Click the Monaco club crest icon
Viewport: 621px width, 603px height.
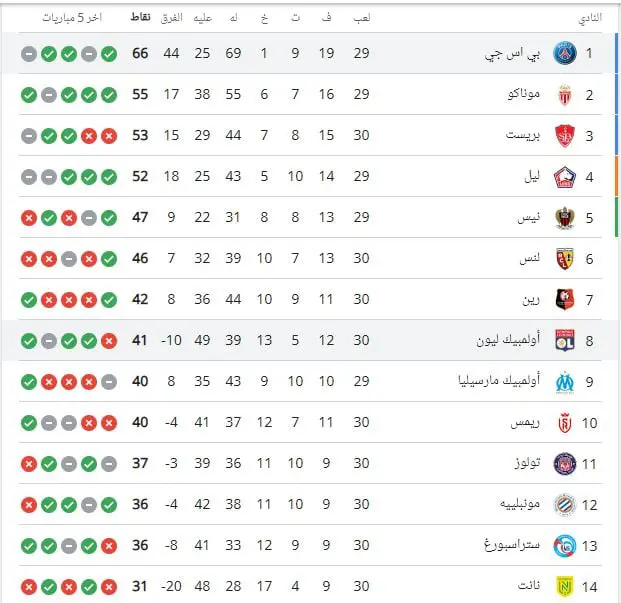[x=565, y=95]
